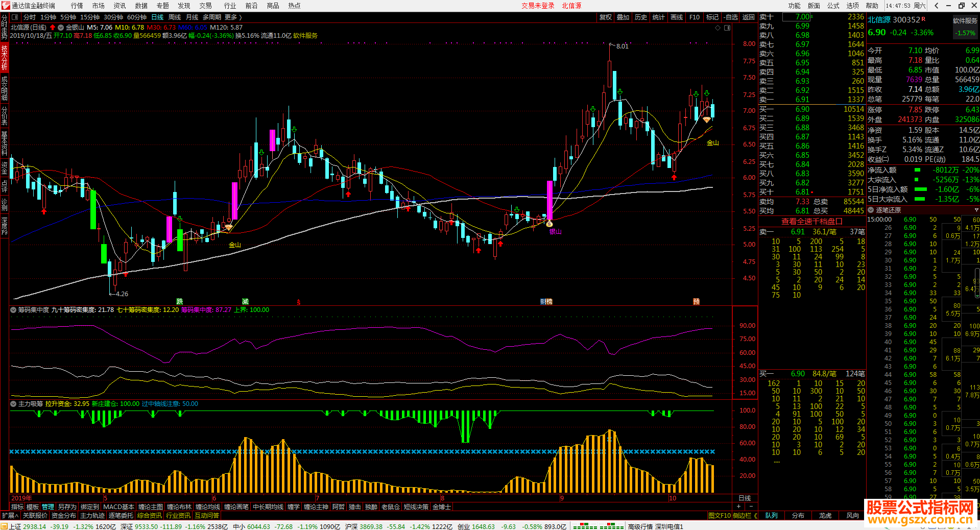The width and height of the screenshot is (980, 530).
Task: Collapse the 侧边栏 side panel
Action: (x=745, y=516)
